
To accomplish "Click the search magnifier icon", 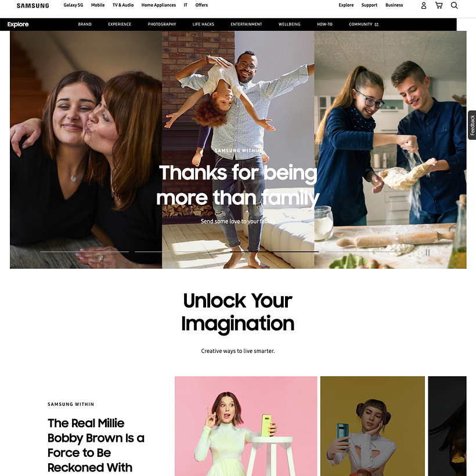I will (454, 5).
